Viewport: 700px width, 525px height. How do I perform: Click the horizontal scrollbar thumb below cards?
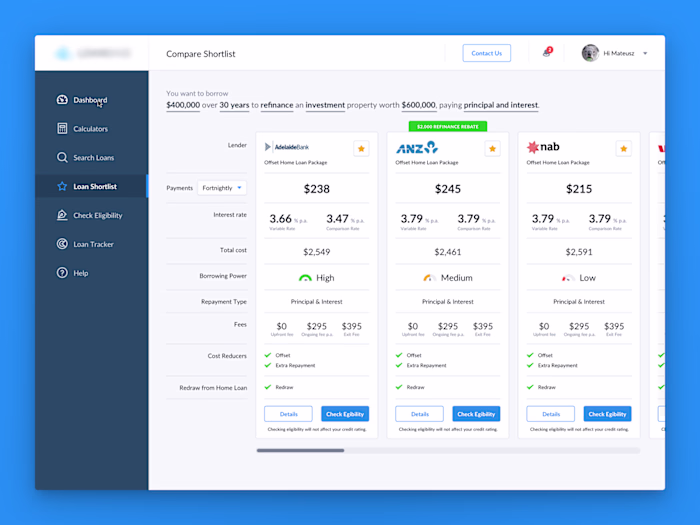point(300,450)
